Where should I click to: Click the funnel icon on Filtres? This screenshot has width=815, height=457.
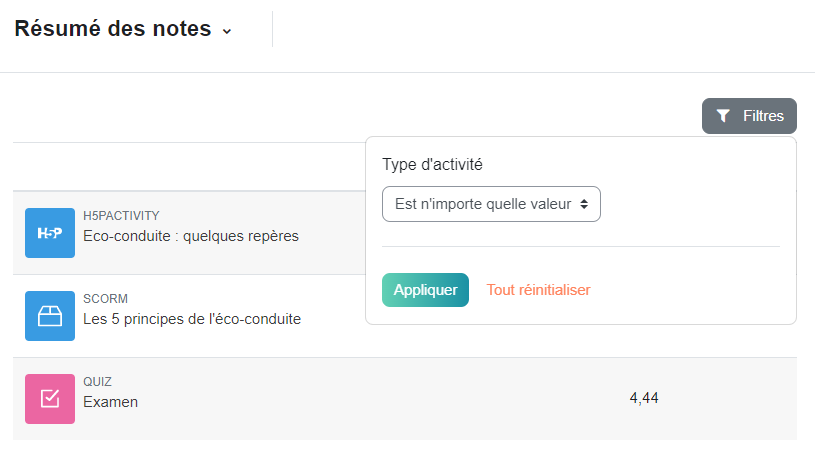point(723,116)
